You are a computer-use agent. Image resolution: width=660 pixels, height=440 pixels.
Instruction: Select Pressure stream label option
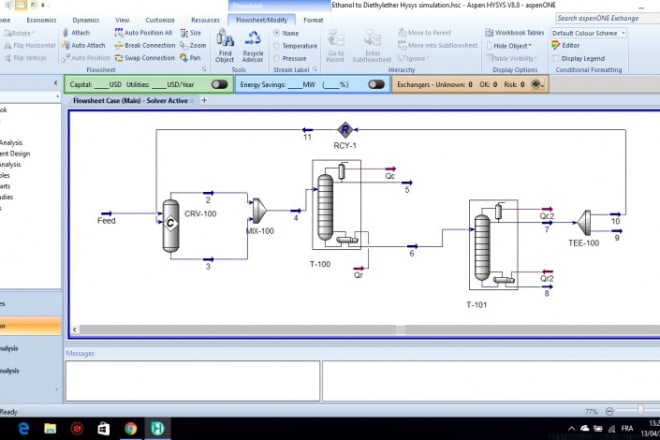(290, 58)
